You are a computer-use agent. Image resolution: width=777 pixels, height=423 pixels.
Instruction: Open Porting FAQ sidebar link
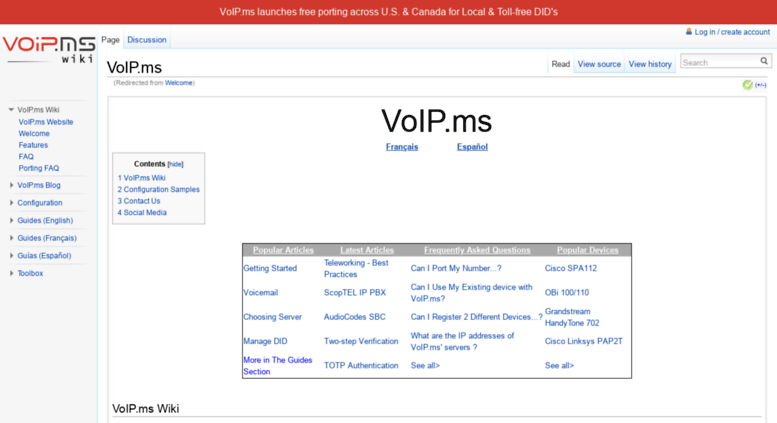39,168
